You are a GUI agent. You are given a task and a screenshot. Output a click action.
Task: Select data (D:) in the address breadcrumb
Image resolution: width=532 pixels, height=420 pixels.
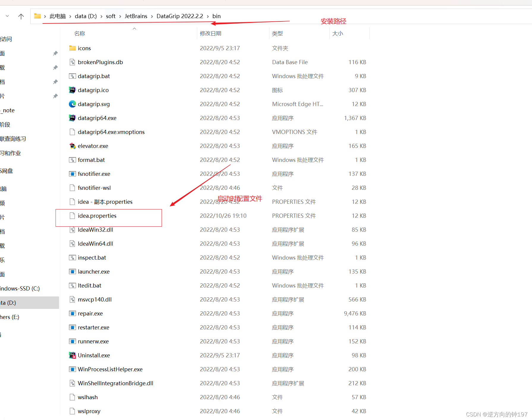click(86, 16)
